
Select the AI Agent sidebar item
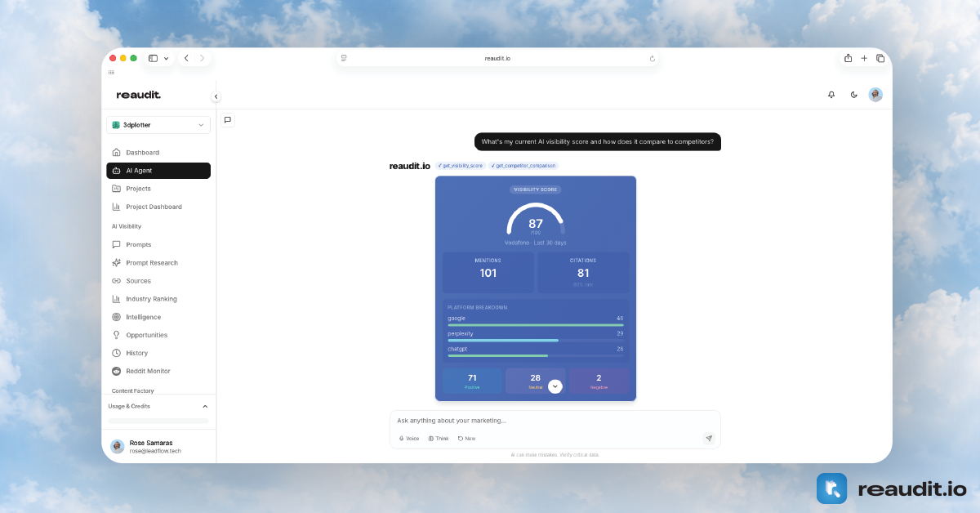coord(158,171)
